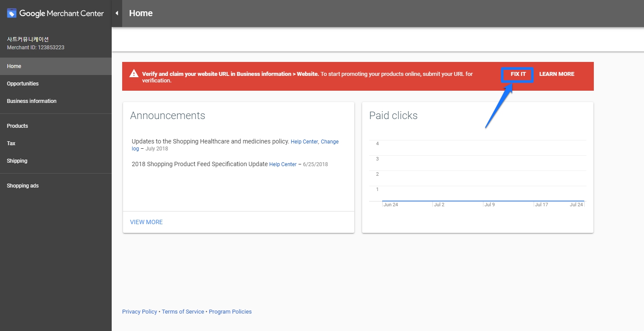
Task: Click the FIX IT button
Action: (x=518, y=74)
